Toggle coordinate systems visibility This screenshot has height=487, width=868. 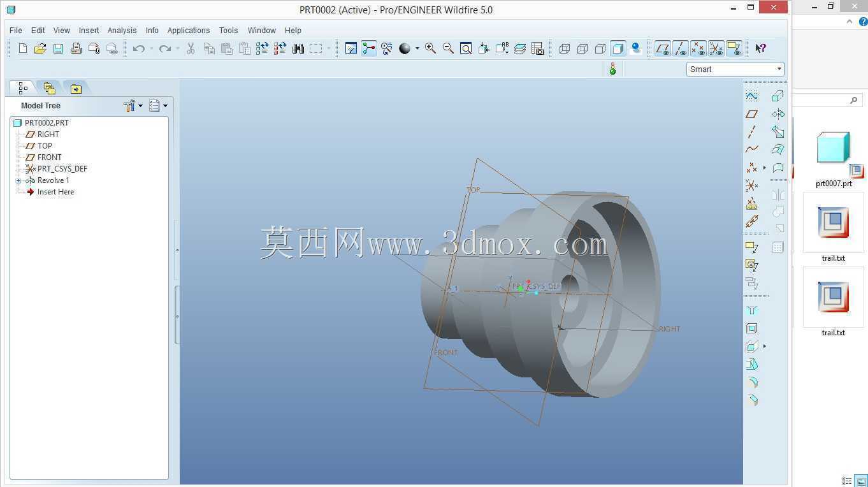pyautogui.click(x=716, y=48)
